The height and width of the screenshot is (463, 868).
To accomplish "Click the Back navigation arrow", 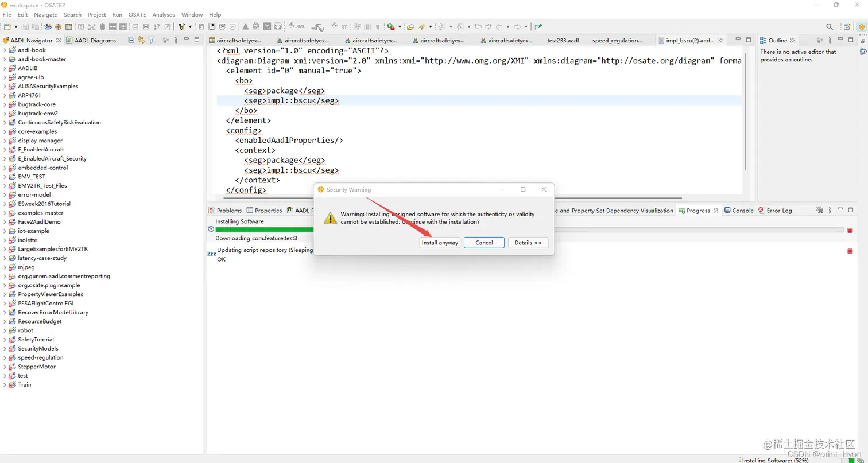I will coord(499,26).
